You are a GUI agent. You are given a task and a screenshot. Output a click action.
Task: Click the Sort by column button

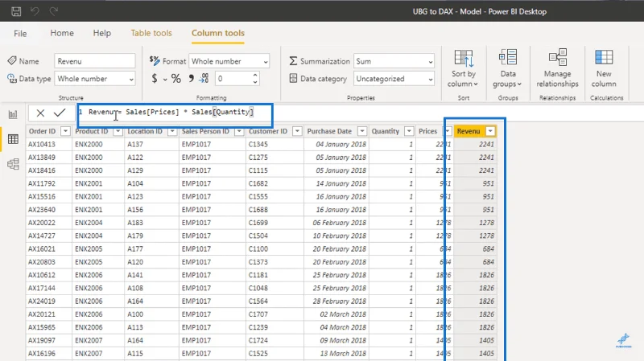tap(464, 68)
